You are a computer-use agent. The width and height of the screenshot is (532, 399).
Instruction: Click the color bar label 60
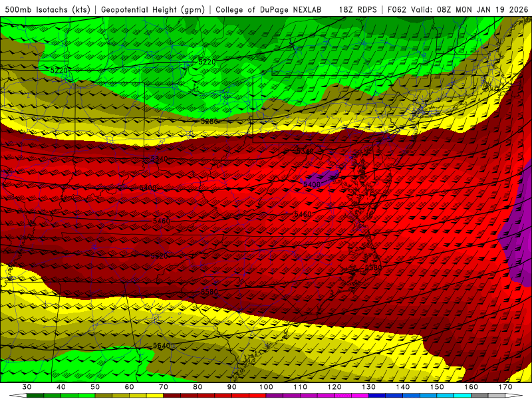click(x=129, y=387)
